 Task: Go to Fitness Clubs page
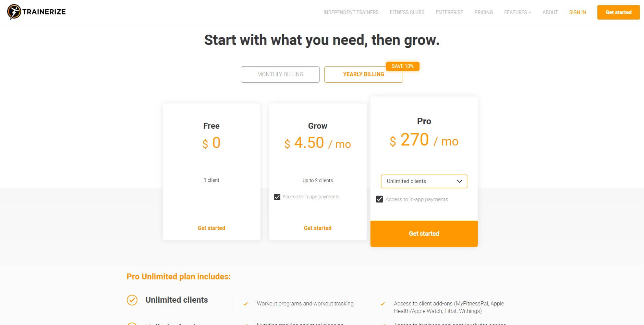(x=407, y=12)
